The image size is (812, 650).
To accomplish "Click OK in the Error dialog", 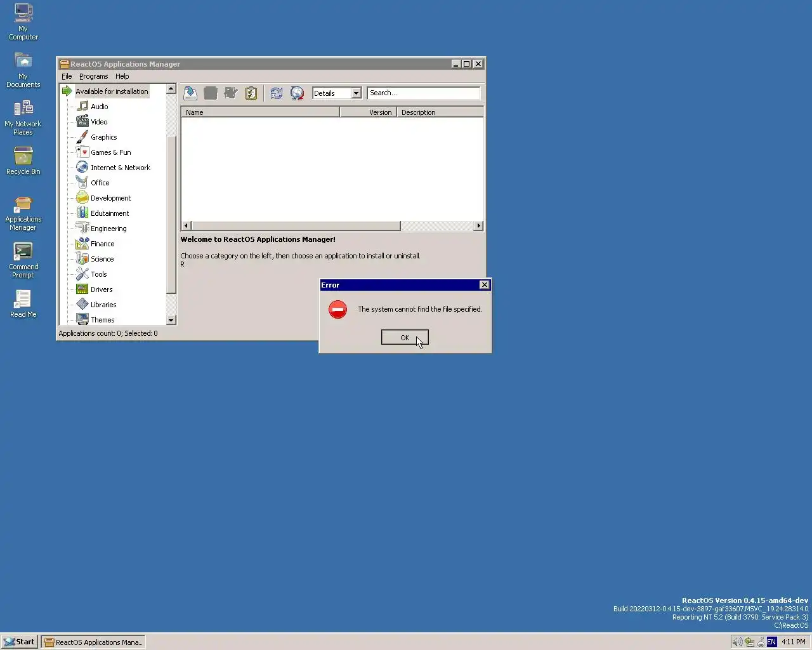I will click(x=405, y=338).
